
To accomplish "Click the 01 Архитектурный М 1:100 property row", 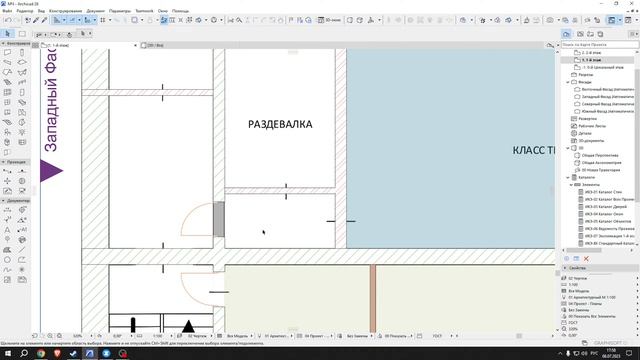I will click(599, 298).
